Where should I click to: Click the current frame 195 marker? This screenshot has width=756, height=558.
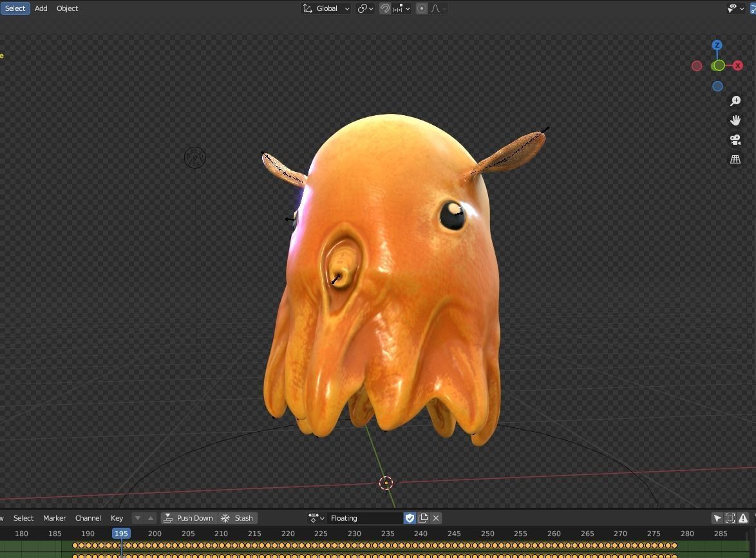pos(121,534)
